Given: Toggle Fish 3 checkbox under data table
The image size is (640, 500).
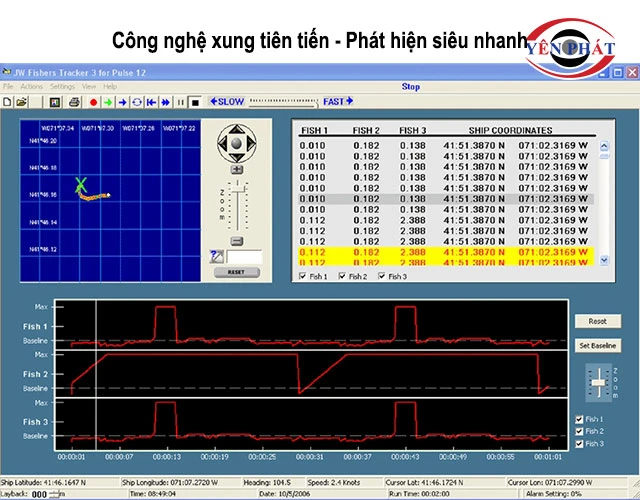Looking at the screenshot, I should click(x=381, y=276).
